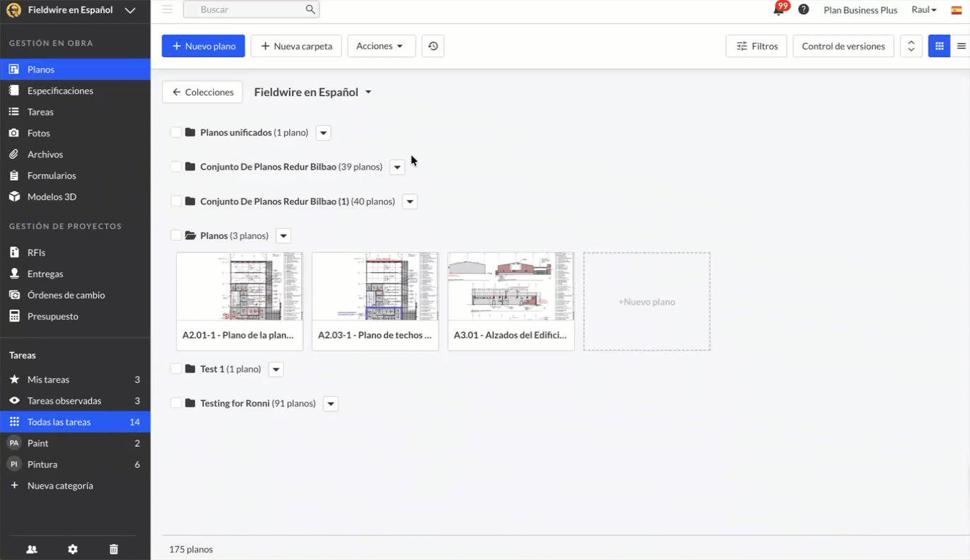Open Testing for Ronni folder dropdown arrow

[x=330, y=404]
